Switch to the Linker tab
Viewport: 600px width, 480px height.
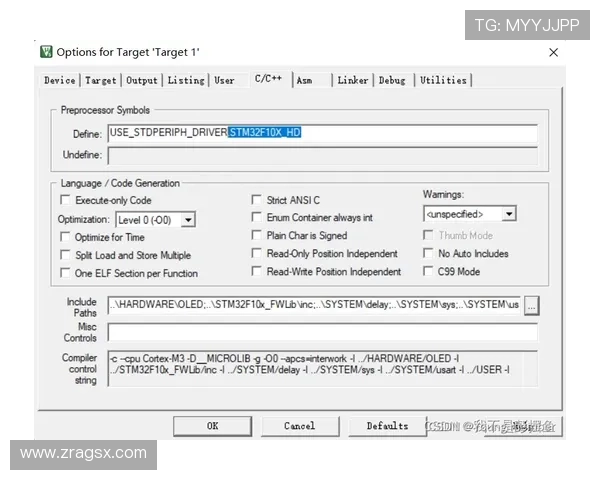click(x=352, y=80)
